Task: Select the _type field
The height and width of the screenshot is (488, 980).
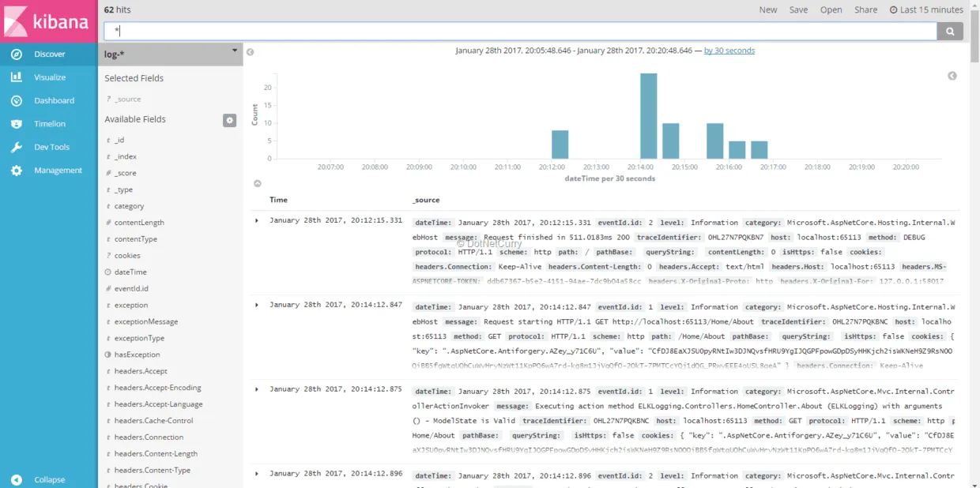Action: tap(123, 190)
